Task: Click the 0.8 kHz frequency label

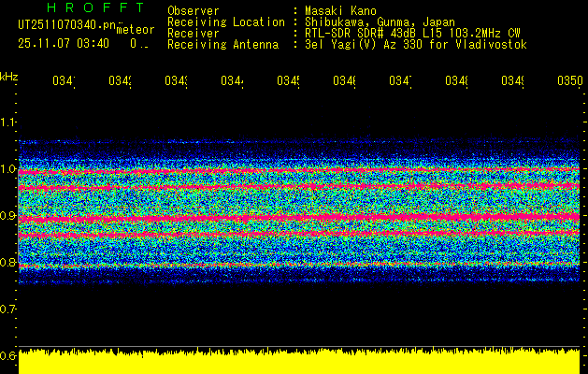Action: [8, 262]
